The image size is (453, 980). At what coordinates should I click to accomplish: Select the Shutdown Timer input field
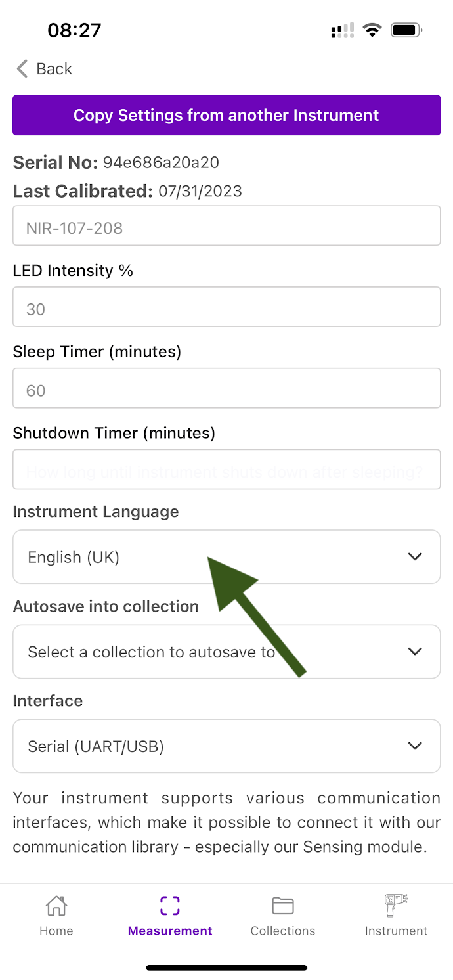(226, 470)
